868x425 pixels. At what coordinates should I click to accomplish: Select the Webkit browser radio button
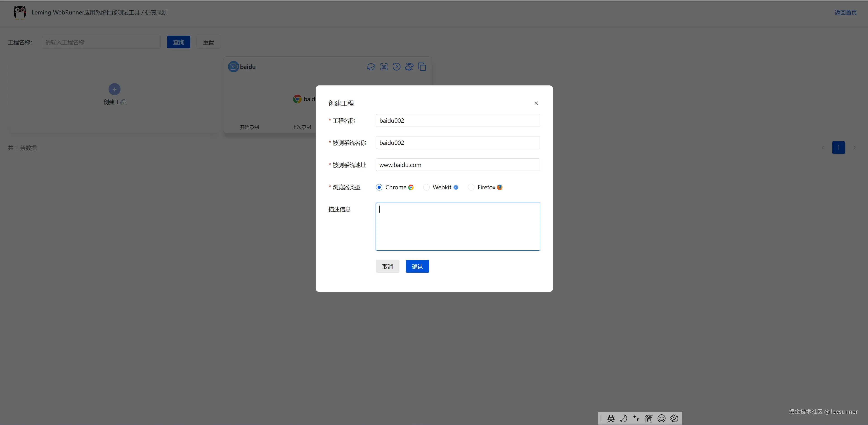pos(426,187)
